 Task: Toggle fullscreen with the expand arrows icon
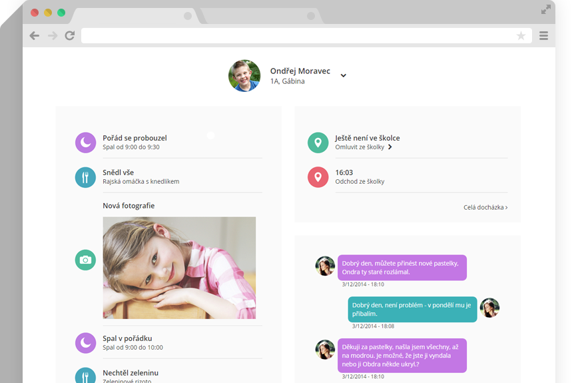pyautogui.click(x=545, y=9)
